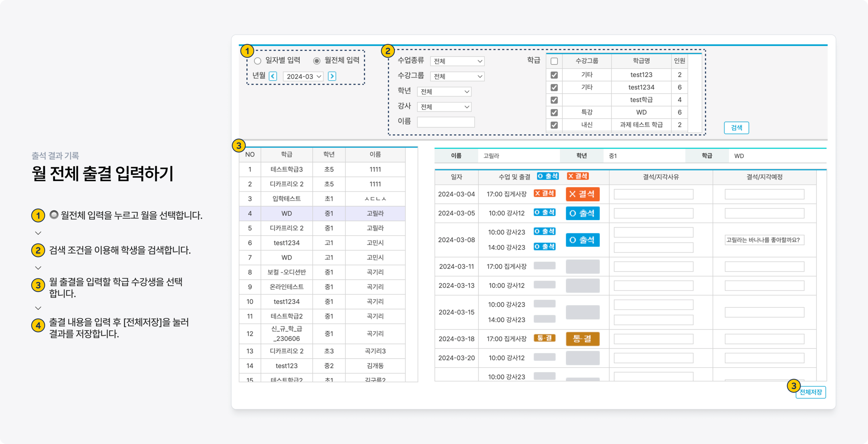Click the large 통·결 badge for 2024-03-18

click(582, 339)
